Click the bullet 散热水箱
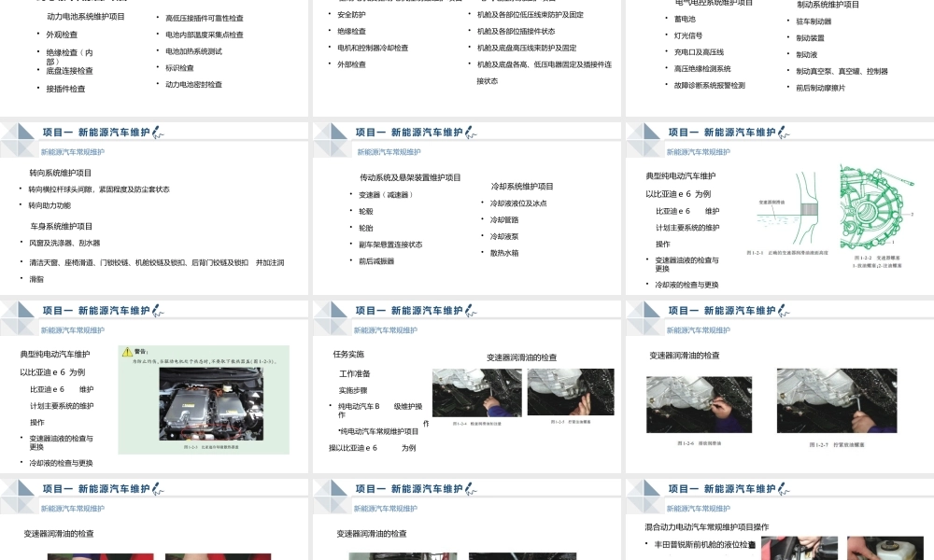The width and height of the screenshot is (934, 560). click(x=504, y=253)
